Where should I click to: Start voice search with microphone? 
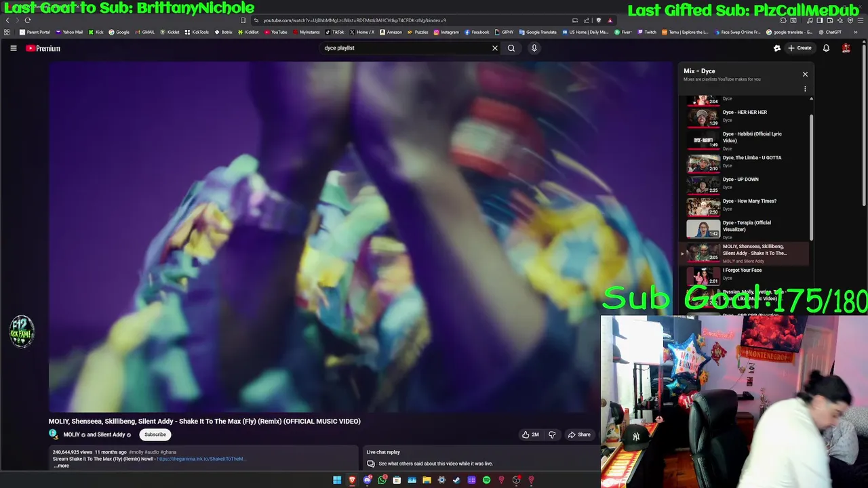[534, 48]
